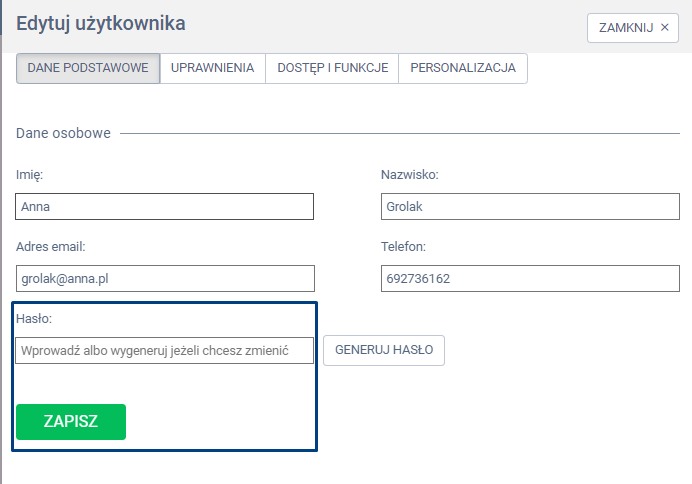Click the "Hasło:" field label
Screen dimensions: 692x484
tap(34, 318)
